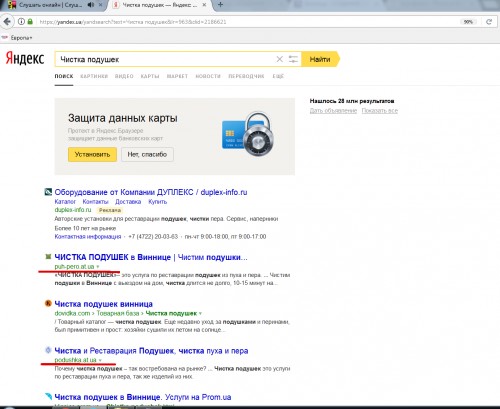500x409 pixels.
Task: Switch to Видео search tab
Action: tap(124, 76)
